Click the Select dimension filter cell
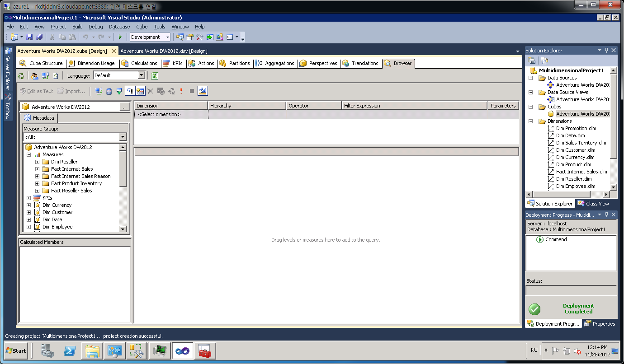Screen dimensions: 624x364 click(x=171, y=115)
